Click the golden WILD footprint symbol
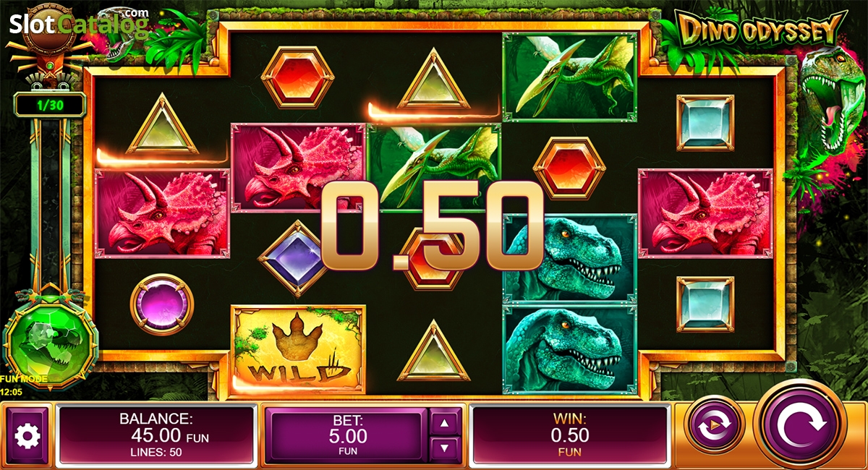This screenshot has width=868, height=470. coord(298,349)
